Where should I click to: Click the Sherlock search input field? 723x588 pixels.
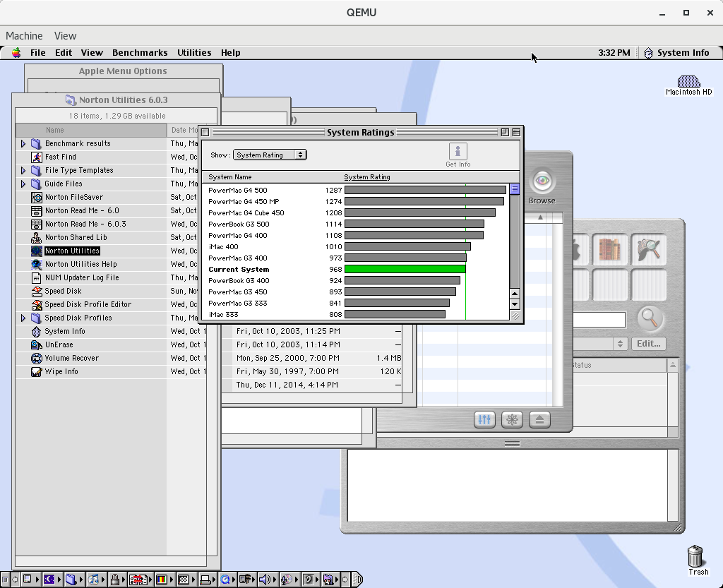(599, 319)
